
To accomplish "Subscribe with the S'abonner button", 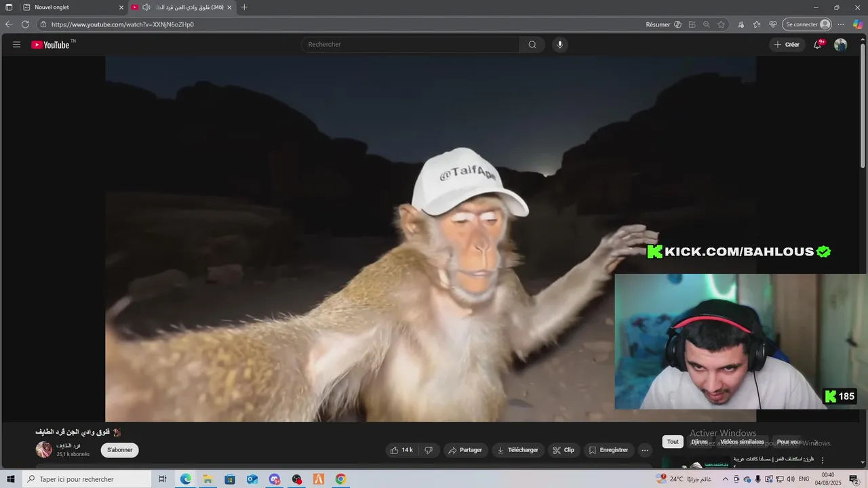I will 120,450.
